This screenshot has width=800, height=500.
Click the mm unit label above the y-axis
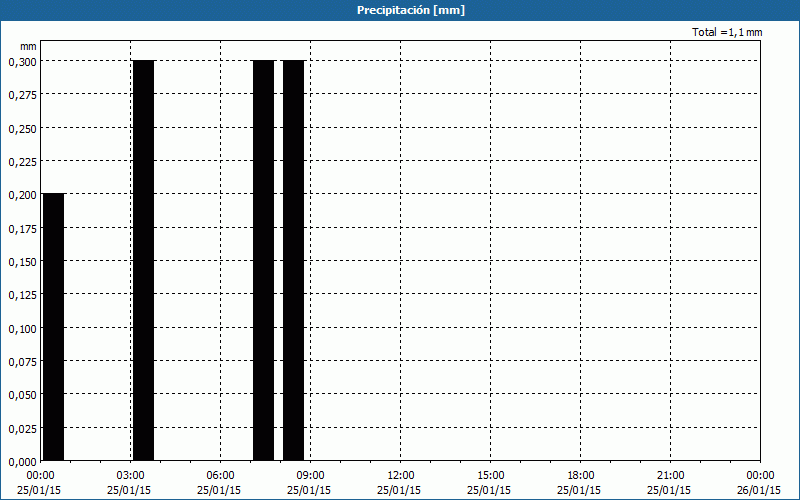(28, 46)
